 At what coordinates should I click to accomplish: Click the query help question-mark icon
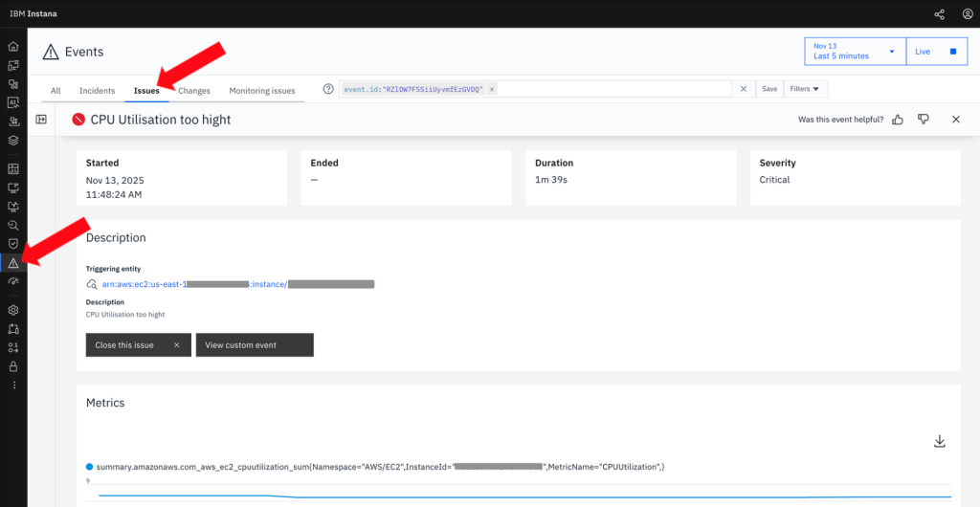(x=328, y=89)
